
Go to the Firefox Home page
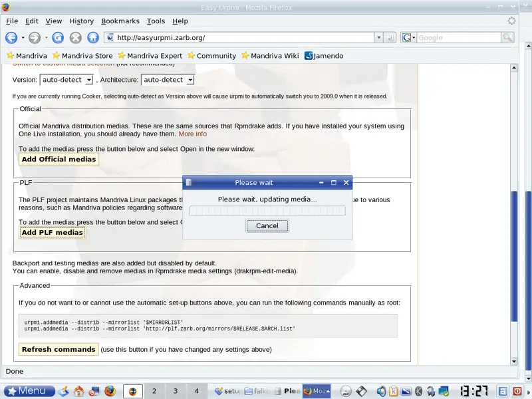pyautogui.click(x=93, y=38)
